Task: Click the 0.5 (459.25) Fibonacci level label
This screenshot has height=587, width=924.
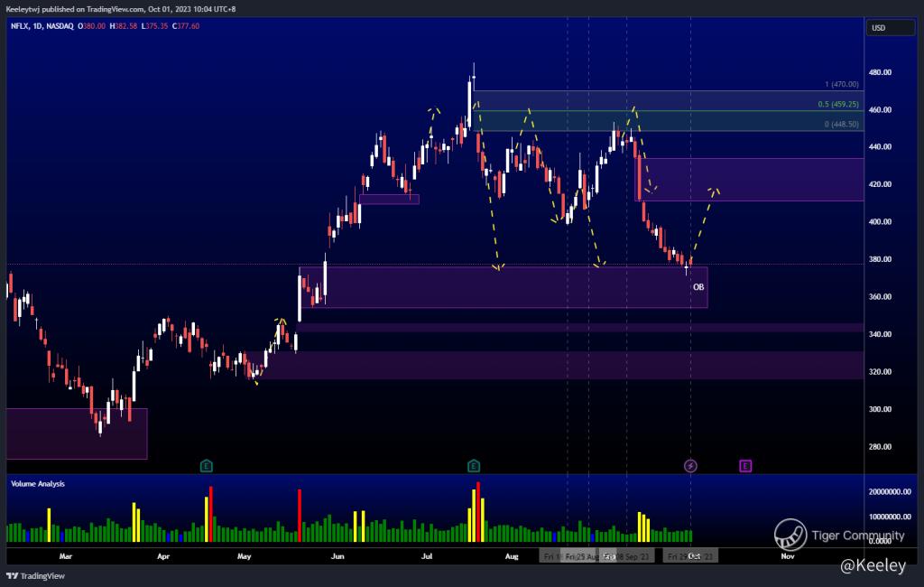Action: coord(838,104)
